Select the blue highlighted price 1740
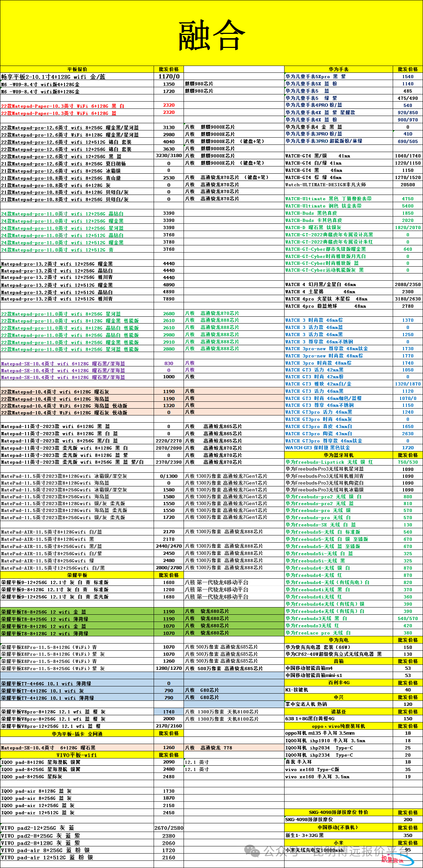The height and width of the screenshot is (868, 423). click(x=169, y=712)
